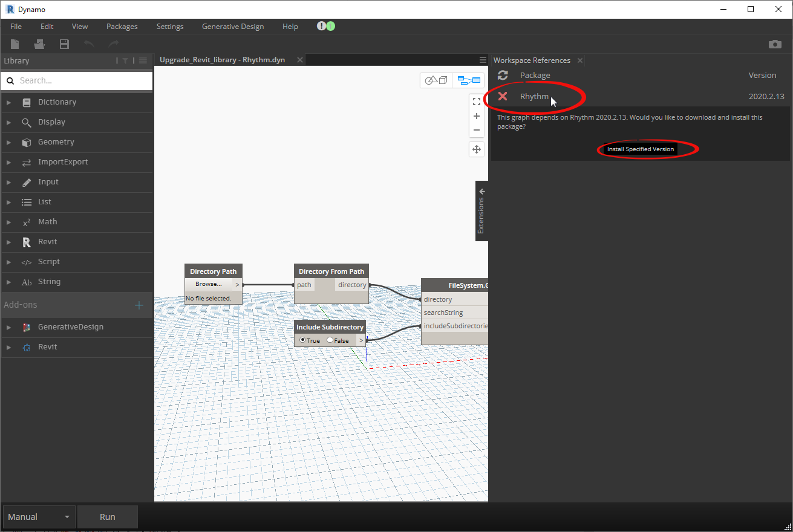793x532 pixels.
Task: Refresh the package references list
Action: (x=503, y=75)
